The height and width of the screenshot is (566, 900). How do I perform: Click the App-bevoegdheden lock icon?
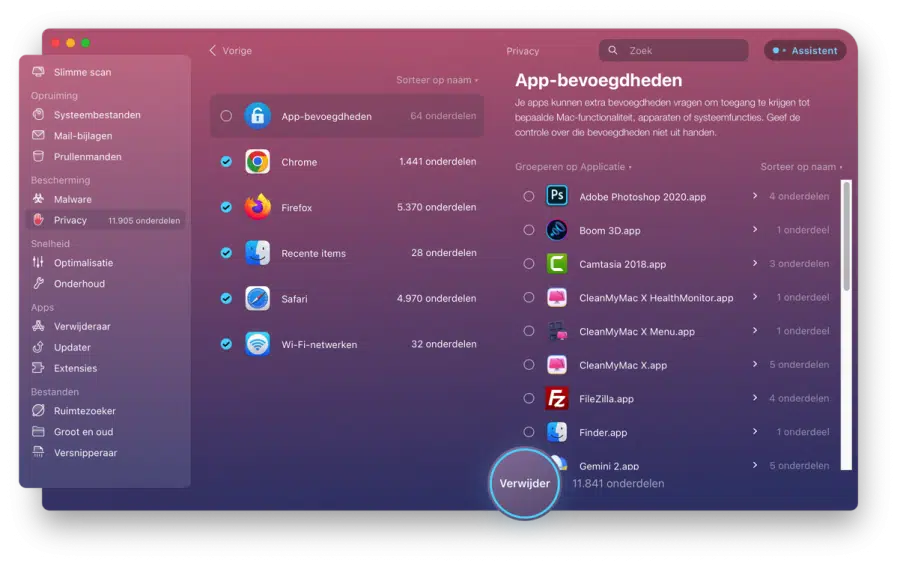pyautogui.click(x=257, y=116)
